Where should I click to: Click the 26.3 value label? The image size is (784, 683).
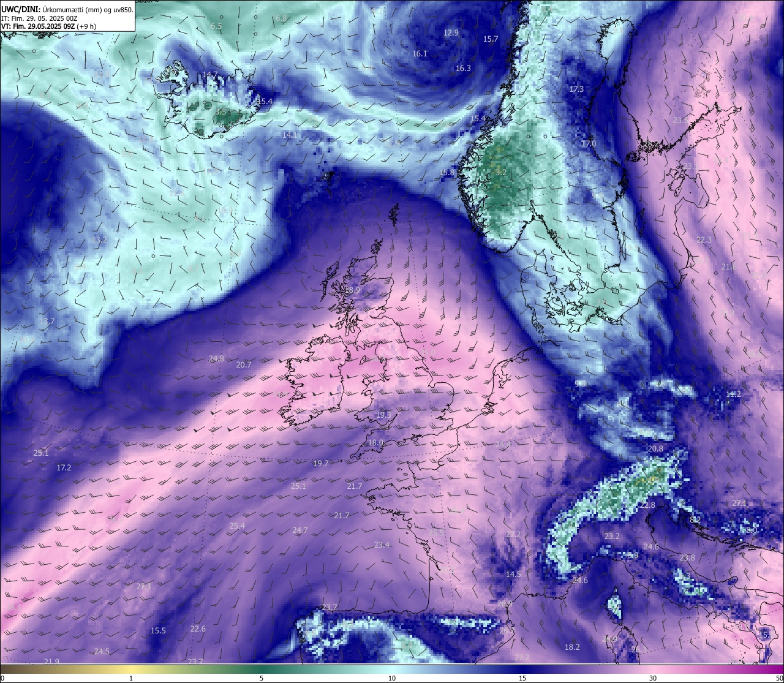[x=639, y=650]
